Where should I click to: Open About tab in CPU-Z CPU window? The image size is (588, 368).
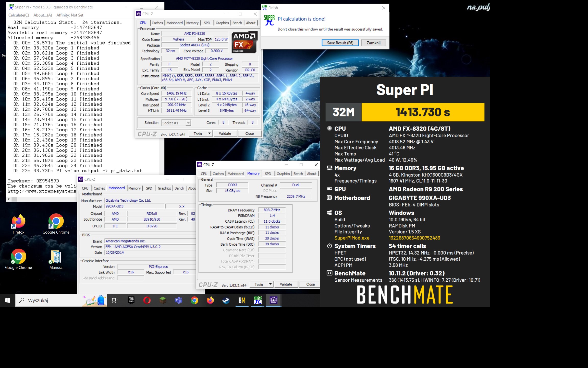pyautogui.click(x=251, y=23)
